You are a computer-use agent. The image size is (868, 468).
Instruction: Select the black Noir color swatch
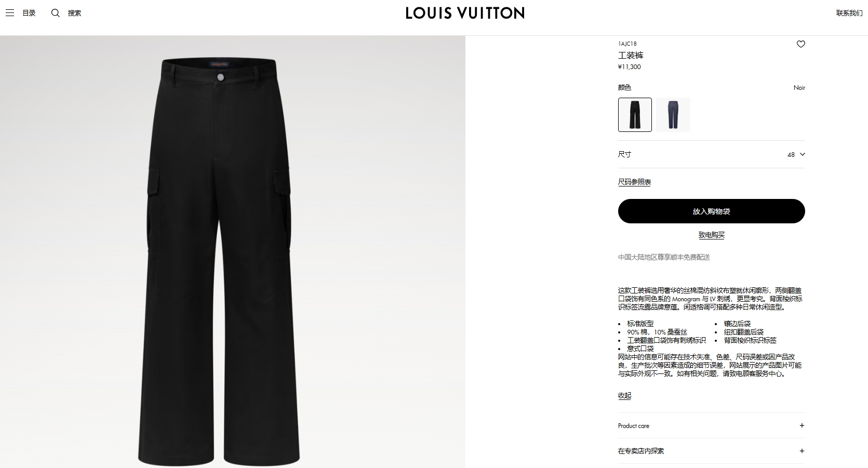click(635, 115)
